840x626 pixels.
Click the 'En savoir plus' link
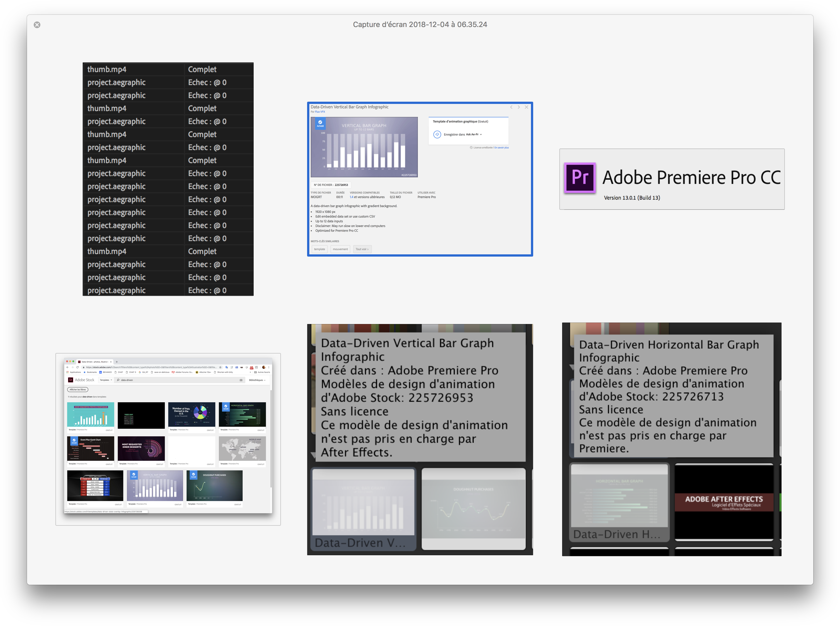tap(501, 147)
